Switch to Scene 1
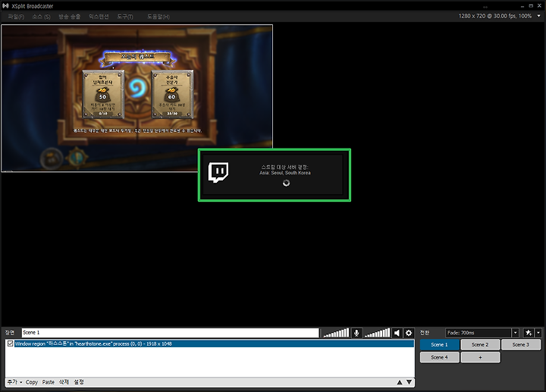The image size is (546, 392). coord(439,345)
